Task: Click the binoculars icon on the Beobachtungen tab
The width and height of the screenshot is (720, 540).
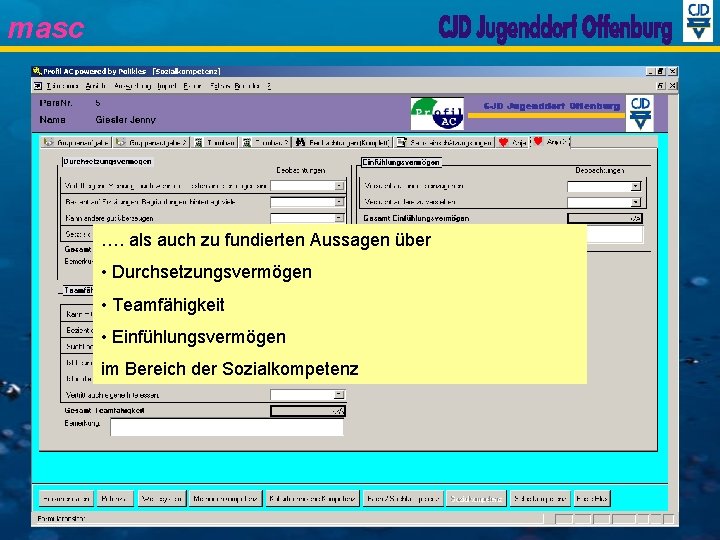Action: click(x=300, y=142)
